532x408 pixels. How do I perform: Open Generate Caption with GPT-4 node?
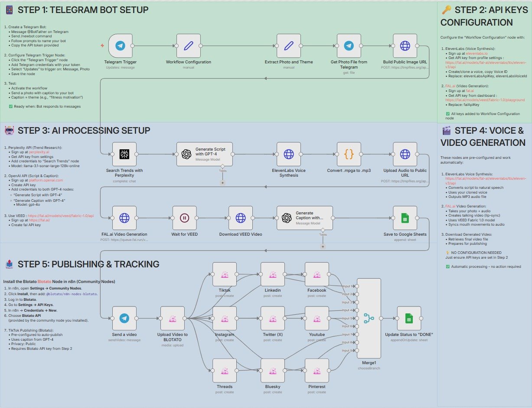point(305,218)
